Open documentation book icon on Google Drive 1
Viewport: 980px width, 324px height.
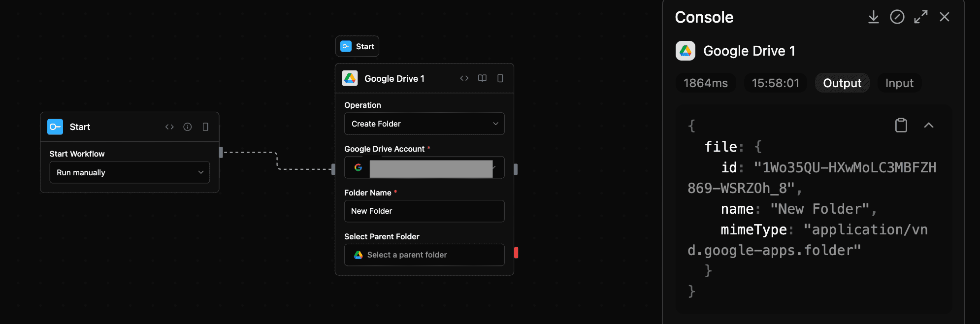click(482, 78)
